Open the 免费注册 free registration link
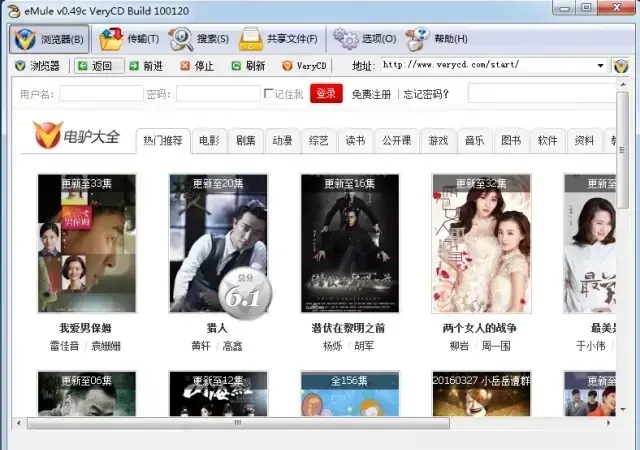The image size is (640, 450). [x=371, y=94]
